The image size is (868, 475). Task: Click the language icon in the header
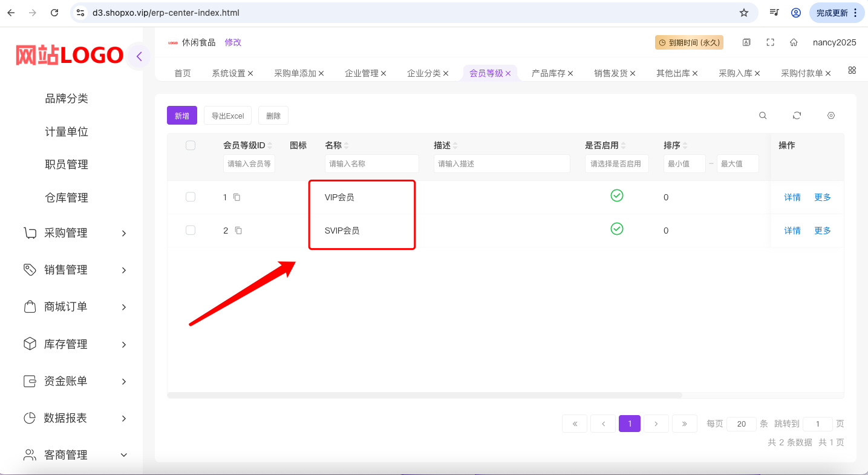click(x=747, y=42)
